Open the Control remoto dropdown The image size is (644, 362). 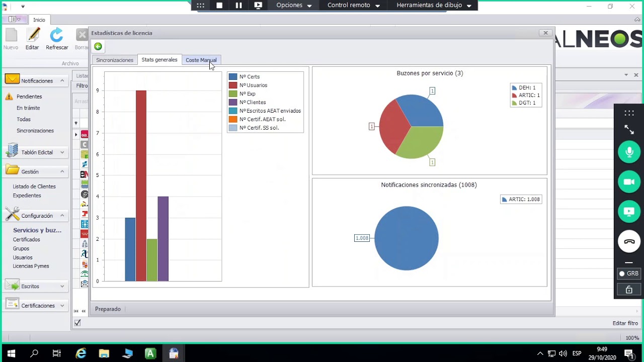pos(353,5)
